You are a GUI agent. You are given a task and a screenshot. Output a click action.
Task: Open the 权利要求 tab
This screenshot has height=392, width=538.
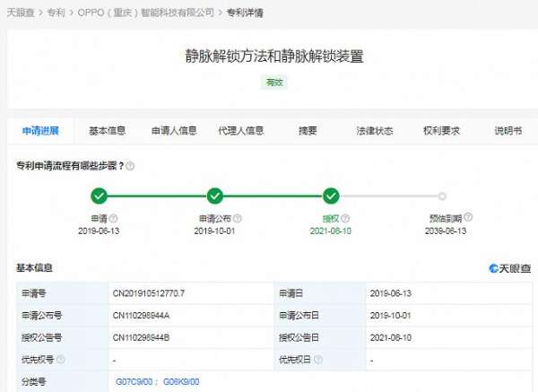pyautogui.click(x=441, y=131)
